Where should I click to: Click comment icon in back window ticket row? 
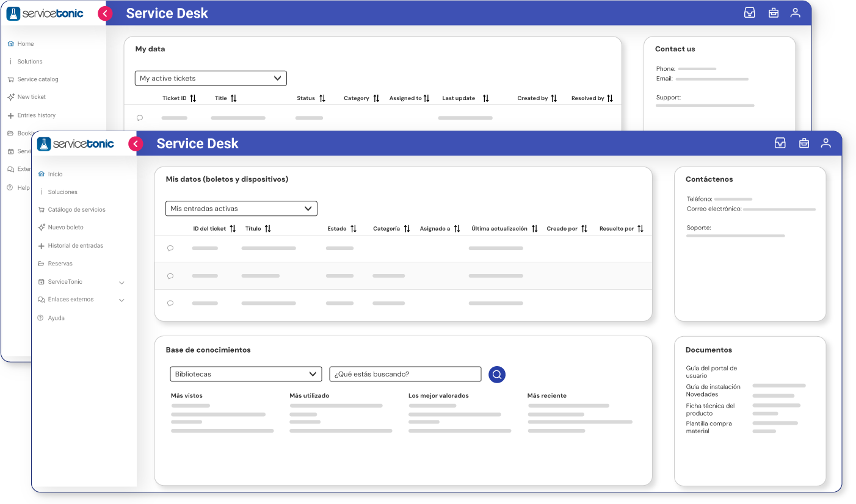pyautogui.click(x=140, y=118)
